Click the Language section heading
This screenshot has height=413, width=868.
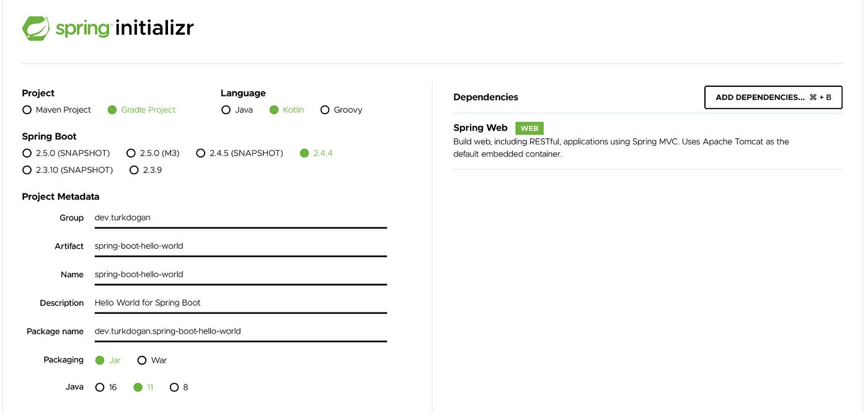[243, 93]
